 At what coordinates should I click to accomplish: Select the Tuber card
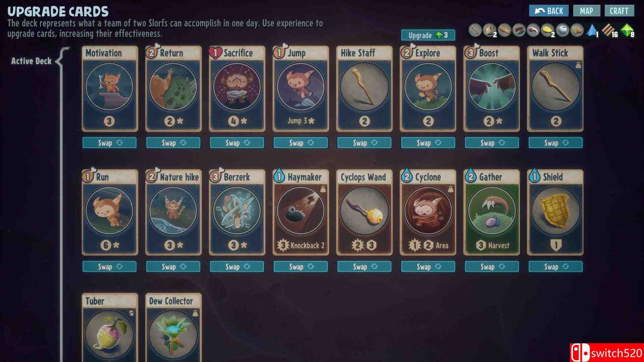pos(110,327)
